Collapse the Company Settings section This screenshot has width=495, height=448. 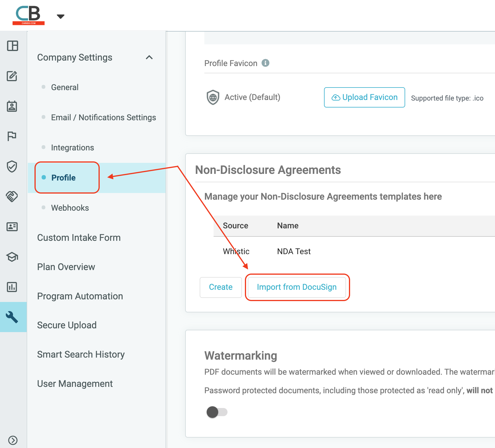coord(150,57)
